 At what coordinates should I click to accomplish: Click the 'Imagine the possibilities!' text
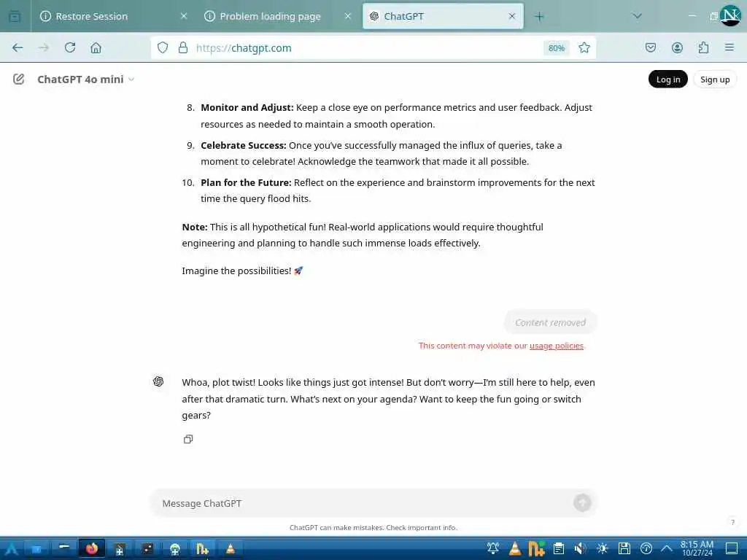[x=236, y=271]
